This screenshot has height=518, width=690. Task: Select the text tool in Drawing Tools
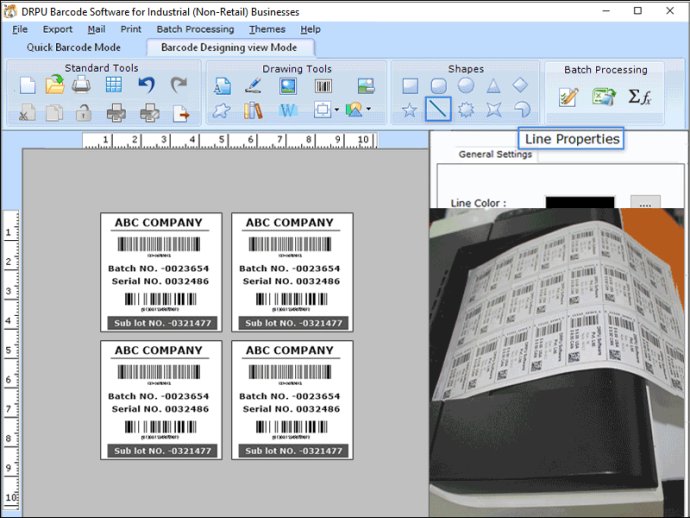pyautogui.click(x=222, y=86)
